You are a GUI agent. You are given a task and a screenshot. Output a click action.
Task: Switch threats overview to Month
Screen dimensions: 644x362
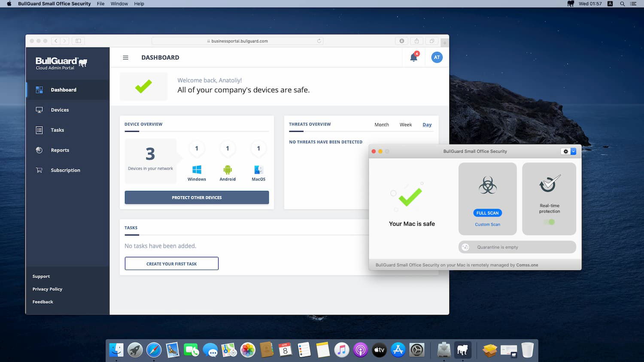382,125
